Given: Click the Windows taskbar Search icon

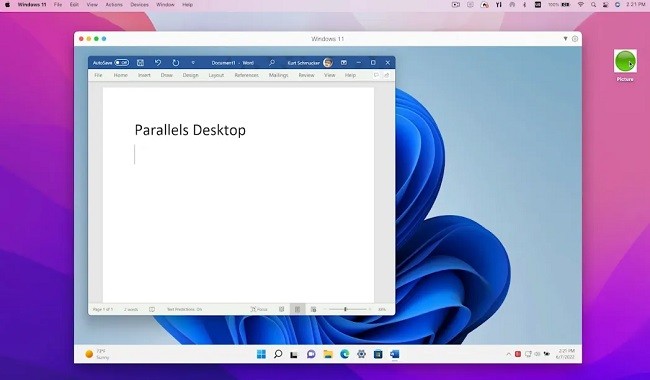Looking at the screenshot, I should 278,354.
